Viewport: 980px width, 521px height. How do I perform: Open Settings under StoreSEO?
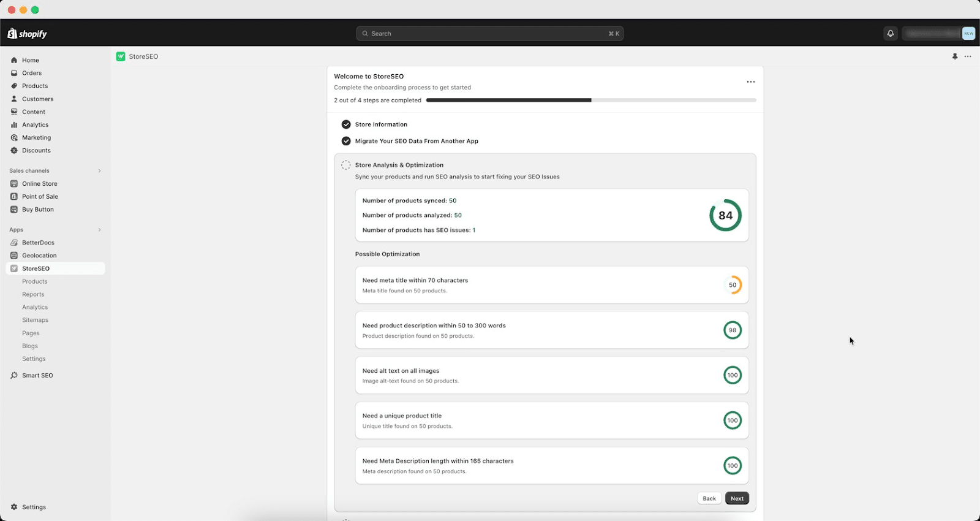click(34, 359)
